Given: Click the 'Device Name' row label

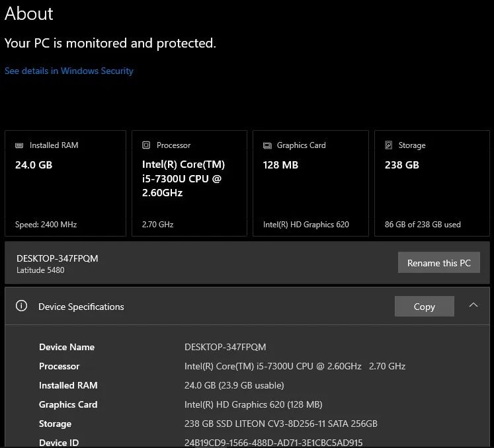Looking at the screenshot, I should coord(67,347).
